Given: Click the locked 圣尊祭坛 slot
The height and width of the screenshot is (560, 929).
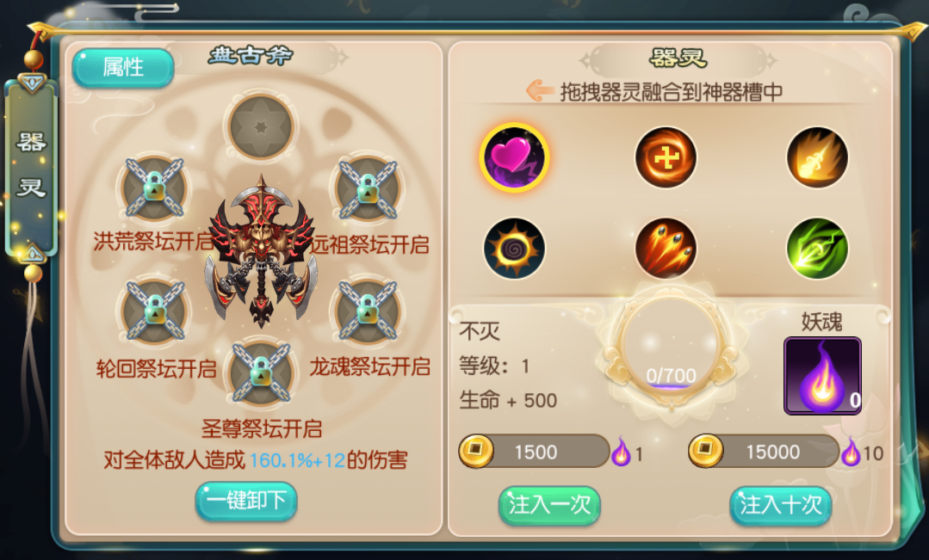Looking at the screenshot, I should click(x=261, y=373).
